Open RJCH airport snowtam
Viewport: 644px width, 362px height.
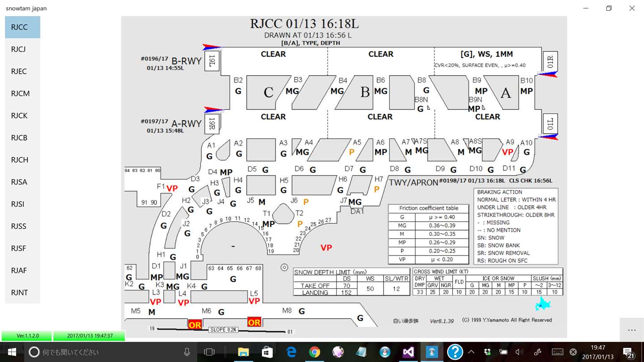tap(22, 160)
